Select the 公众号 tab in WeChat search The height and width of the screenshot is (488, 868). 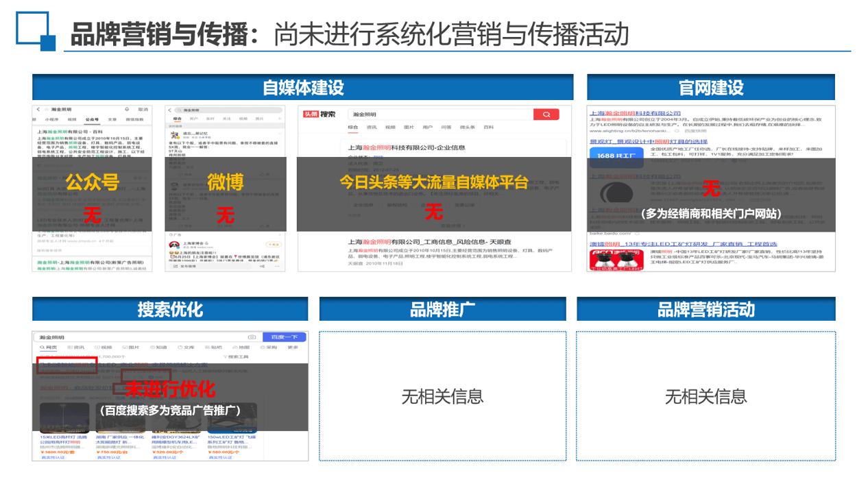click(x=91, y=119)
